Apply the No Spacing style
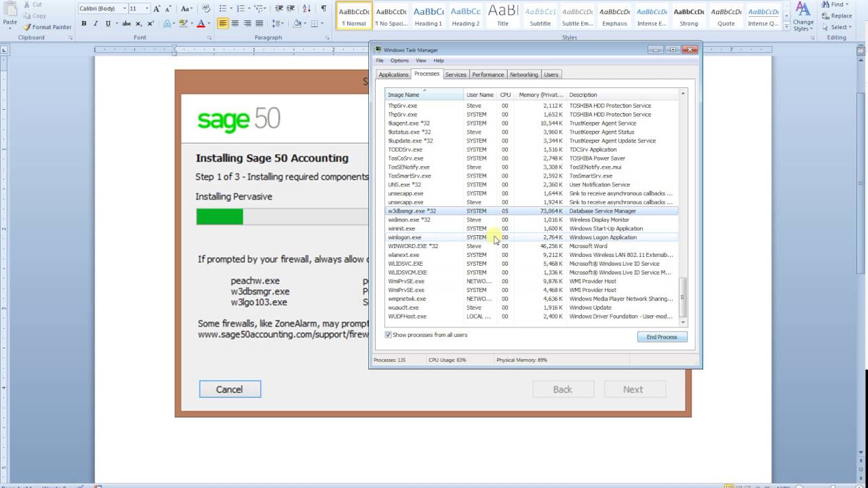 point(391,16)
